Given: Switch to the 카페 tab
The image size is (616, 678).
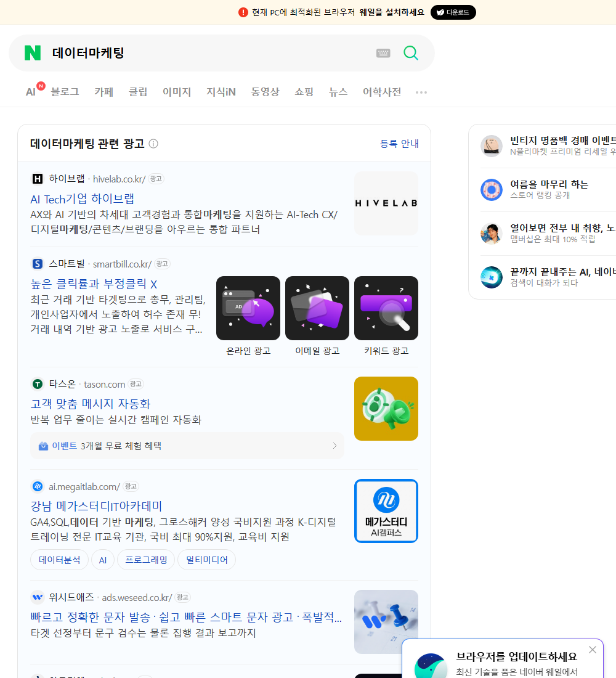Looking at the screenshot, I should (x=103, y=92).
